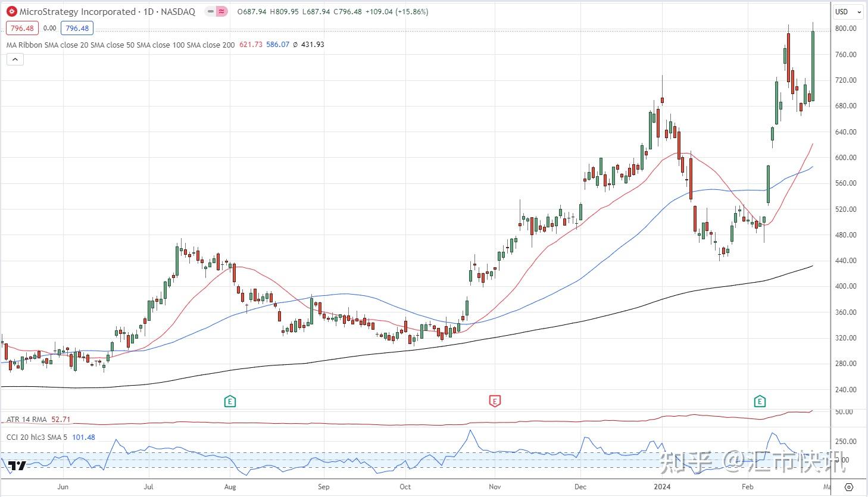
Task: Click the TradingView logo in the bottom corner
Action: 17,466
